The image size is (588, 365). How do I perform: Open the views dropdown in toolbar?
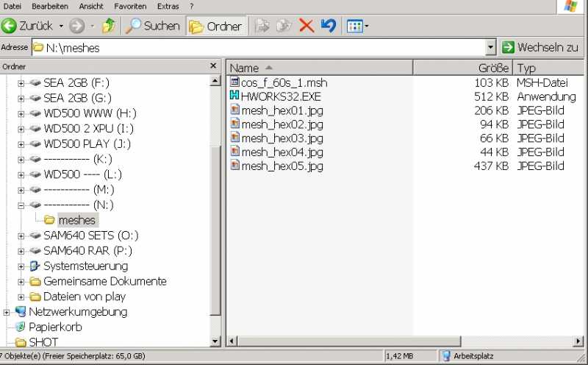coord(358,26)
